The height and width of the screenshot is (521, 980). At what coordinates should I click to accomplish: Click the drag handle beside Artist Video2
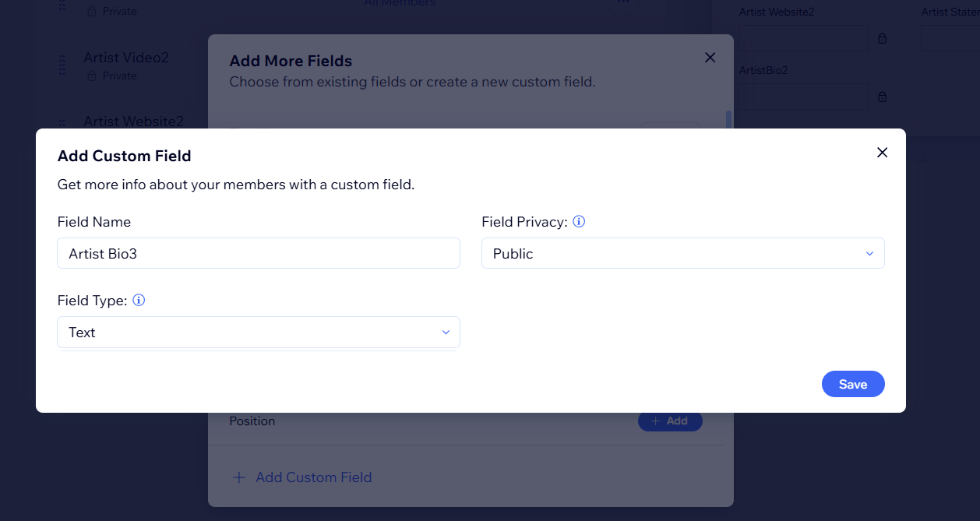click(62, 65)
